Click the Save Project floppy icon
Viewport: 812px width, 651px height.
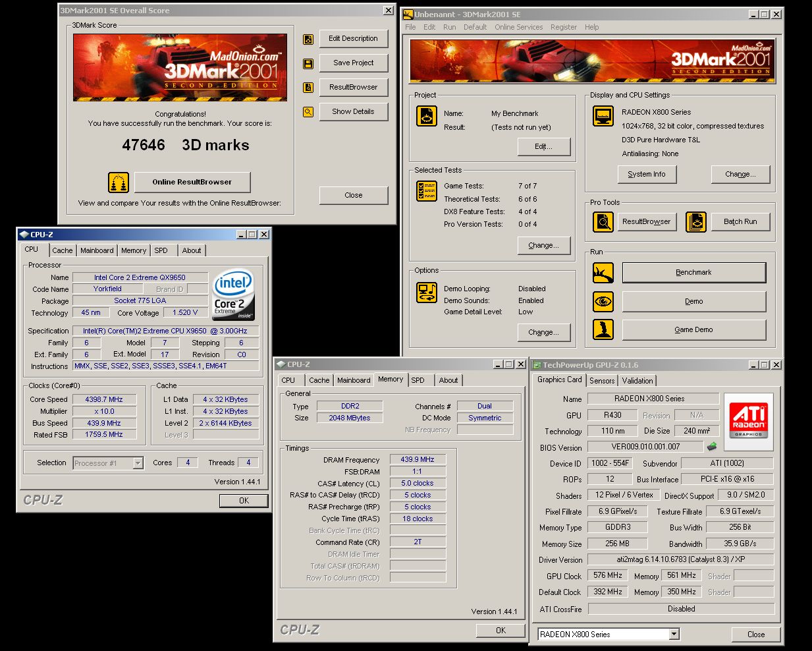coord(308,63)
